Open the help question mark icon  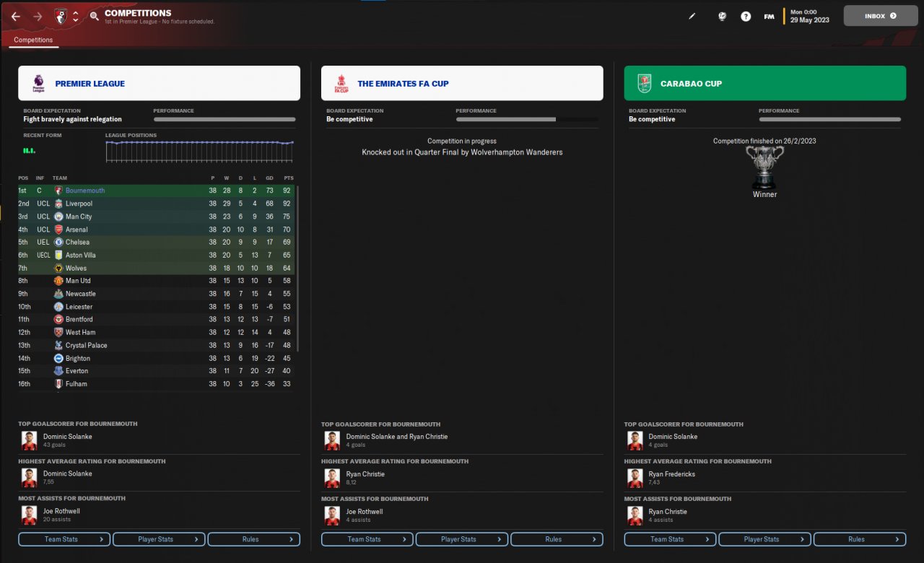pos(746,16)
